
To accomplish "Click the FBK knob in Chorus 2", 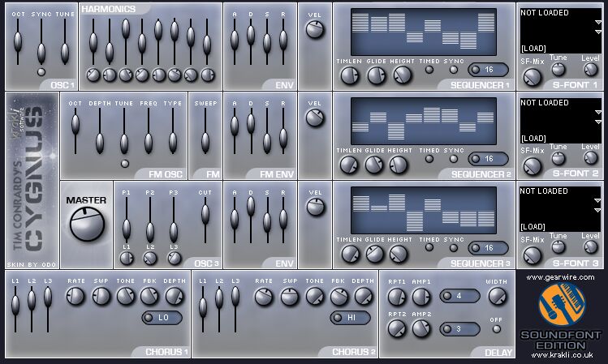I will pos(338,297).
